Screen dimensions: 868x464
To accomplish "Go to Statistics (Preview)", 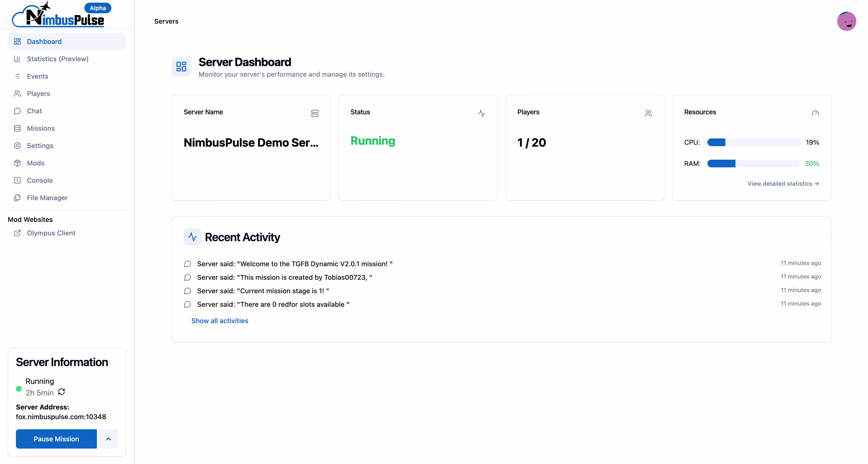I will pos(67,59).
